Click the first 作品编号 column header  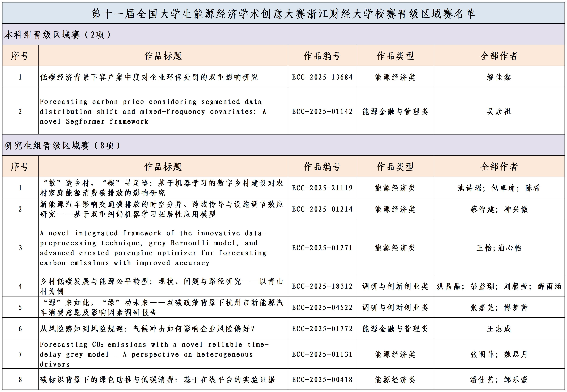click(x=322, y=56)
